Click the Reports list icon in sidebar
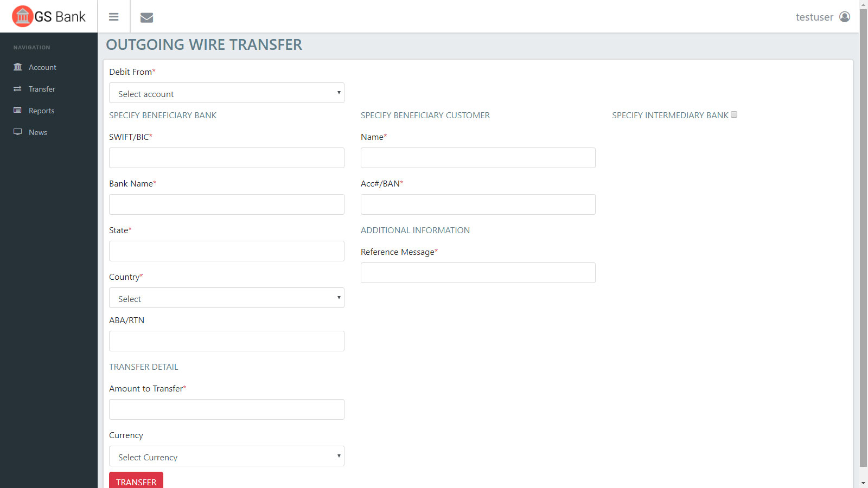 [18, 111]
